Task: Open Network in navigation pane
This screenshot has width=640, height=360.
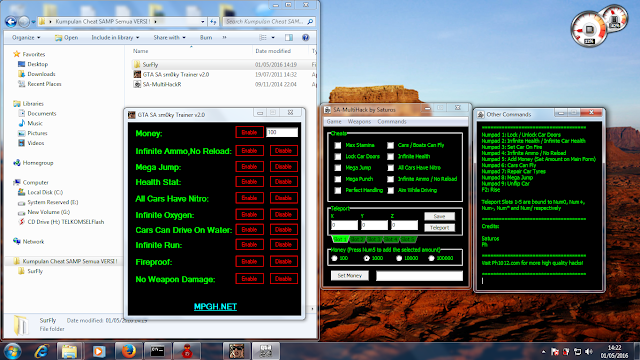Action: [33, 242]
